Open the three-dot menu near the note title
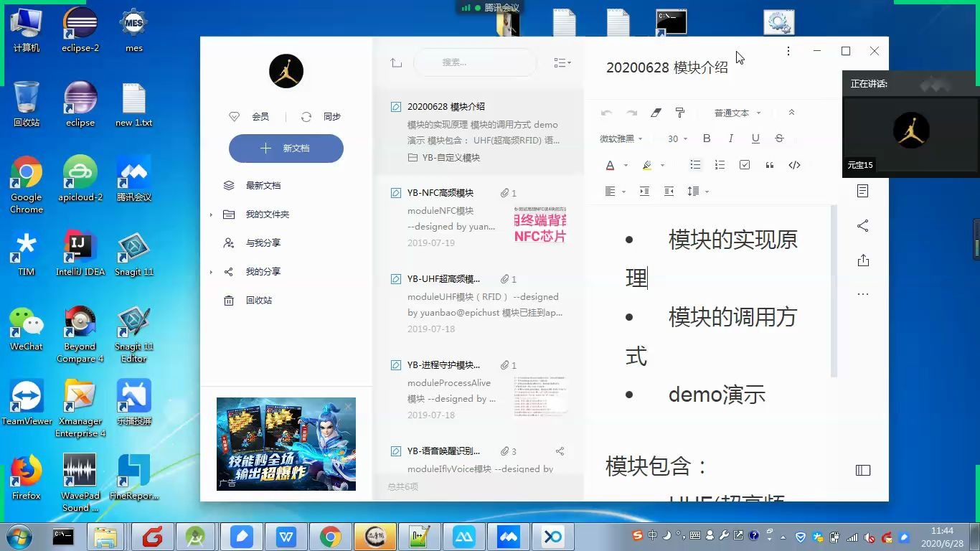The width and height of the screenshot is (980, 551). tap(788, 51)
